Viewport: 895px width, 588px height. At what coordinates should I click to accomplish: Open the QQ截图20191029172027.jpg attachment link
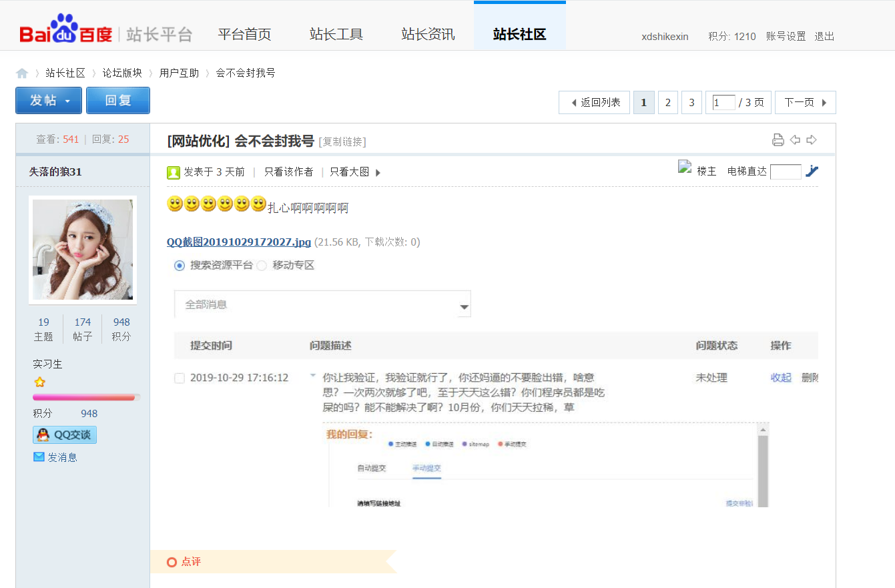[x=238, y=242]
